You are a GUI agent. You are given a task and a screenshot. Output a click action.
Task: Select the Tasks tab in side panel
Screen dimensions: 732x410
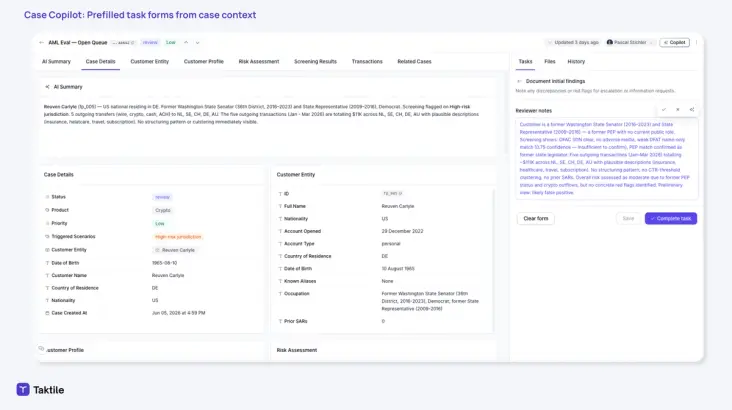[x=525, y=62]
